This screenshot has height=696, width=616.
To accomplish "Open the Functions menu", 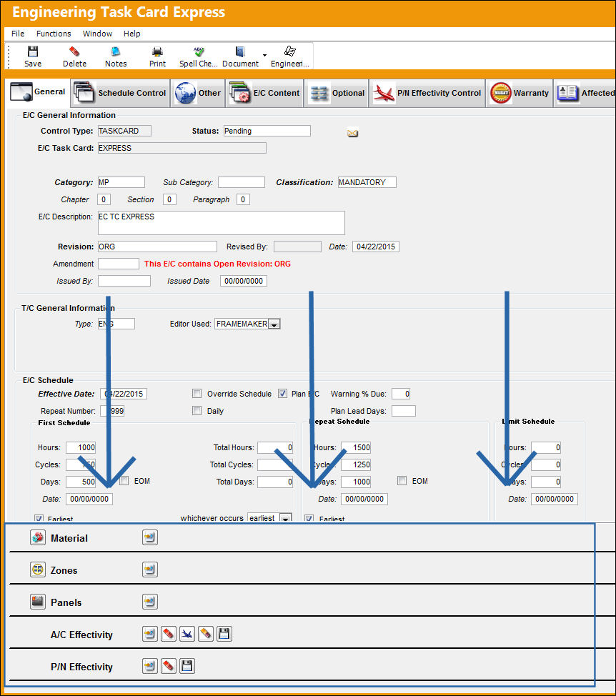I will click(x=54, y=34).
